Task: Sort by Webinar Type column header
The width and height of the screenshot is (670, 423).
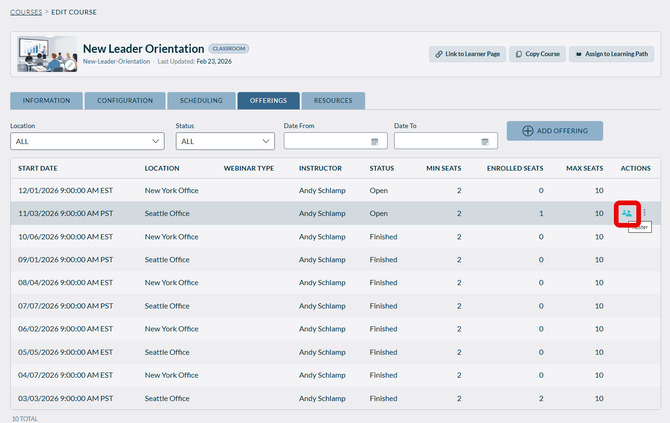Action: (x=249, y=168)
